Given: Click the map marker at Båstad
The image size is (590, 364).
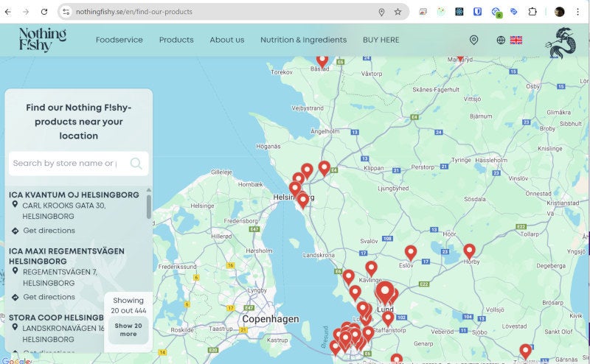Looking at the screenshot, I should pyautogui.click(x=322, y=61).
